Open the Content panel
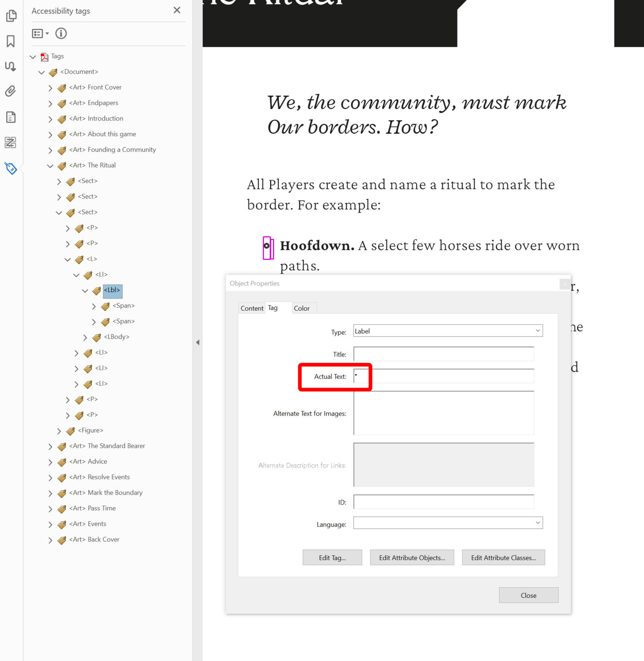 (11, 117)
